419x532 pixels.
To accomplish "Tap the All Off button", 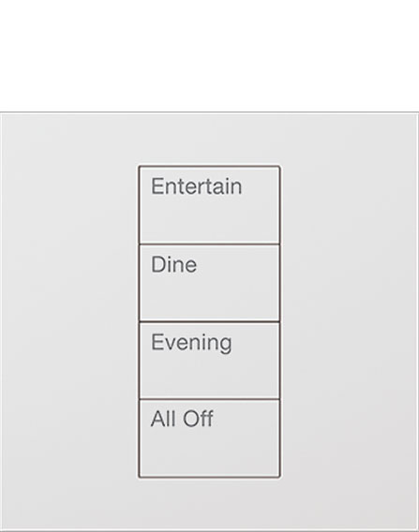I will point(209,438).
